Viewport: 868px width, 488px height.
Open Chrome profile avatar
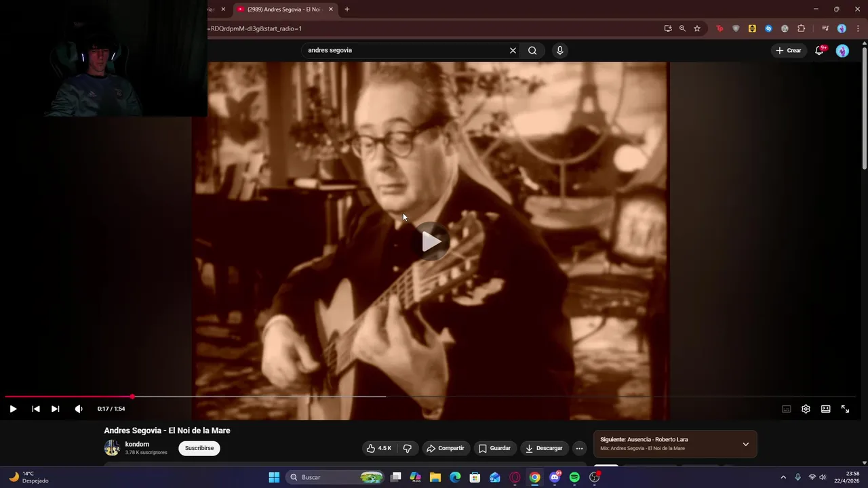click(x=842, y=28)
